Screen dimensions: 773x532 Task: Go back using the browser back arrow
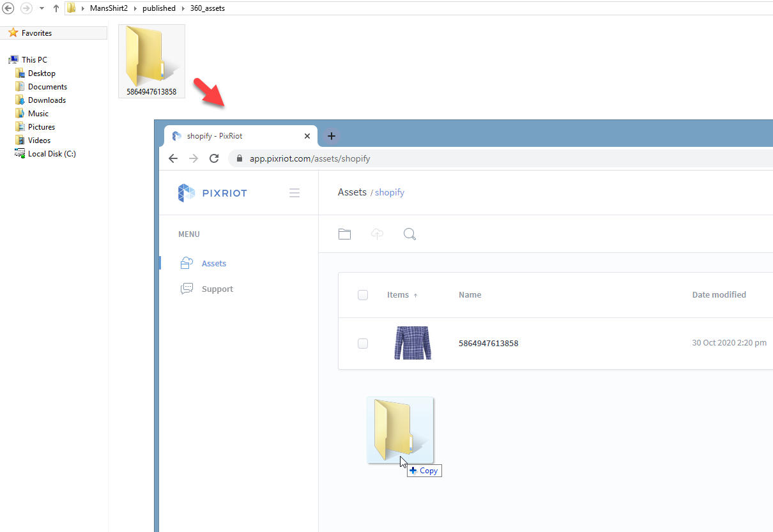point(173,158)
